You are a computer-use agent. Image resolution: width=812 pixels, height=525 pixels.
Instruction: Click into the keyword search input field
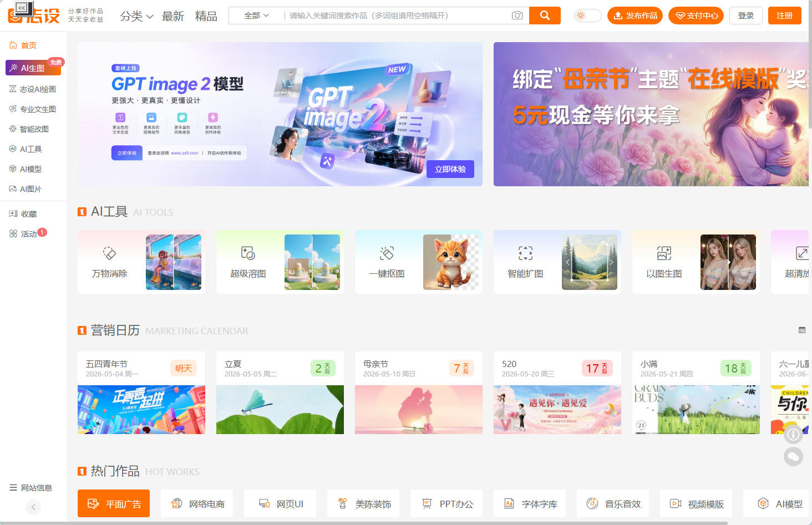[x=397, y=16]
